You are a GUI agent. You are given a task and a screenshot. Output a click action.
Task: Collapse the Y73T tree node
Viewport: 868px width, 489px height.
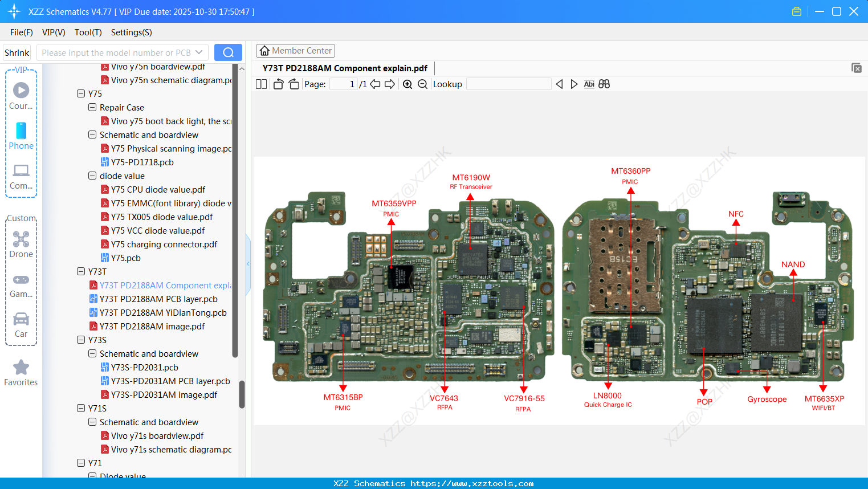(80, 271)
